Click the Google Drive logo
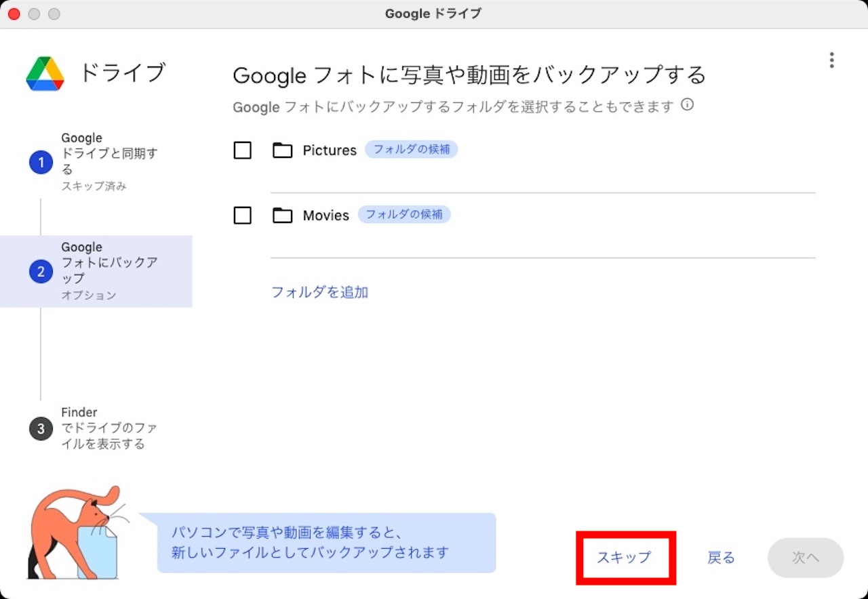Screen dimensions: 868x599 [45, 73]
